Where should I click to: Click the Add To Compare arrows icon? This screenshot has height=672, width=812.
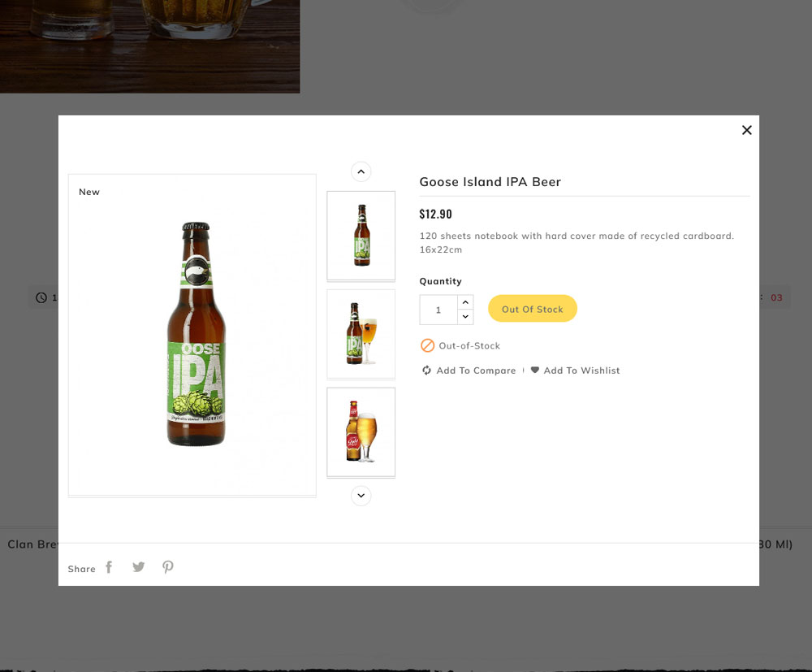pyautogui.click(x=425, y=370)
